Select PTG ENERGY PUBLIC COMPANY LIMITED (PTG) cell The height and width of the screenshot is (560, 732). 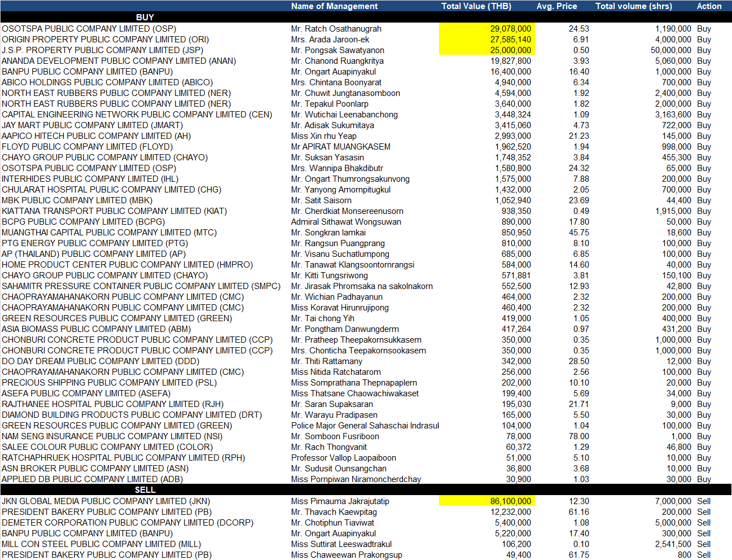tap(95, 243)
